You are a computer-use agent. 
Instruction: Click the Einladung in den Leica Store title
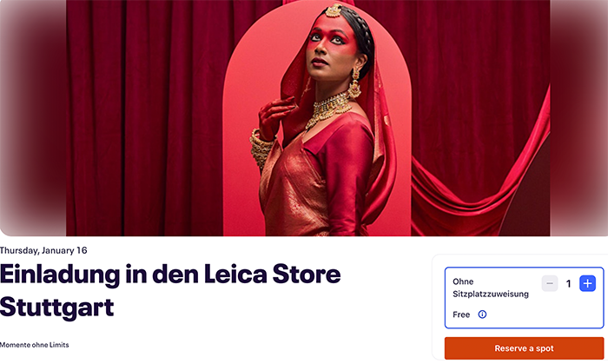tap(170, 275)
